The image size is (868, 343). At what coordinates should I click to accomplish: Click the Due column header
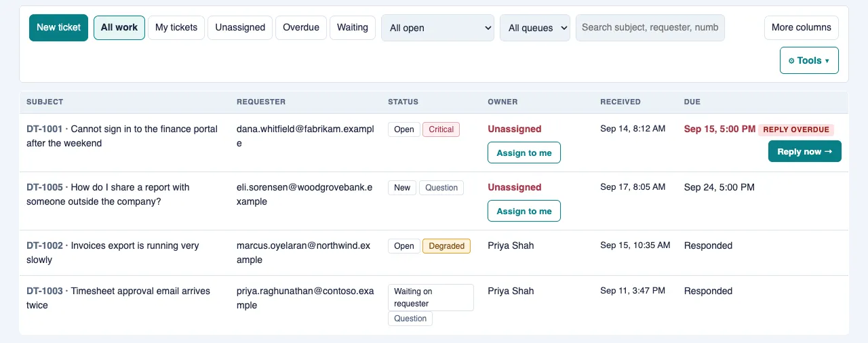tap(692, 102)
